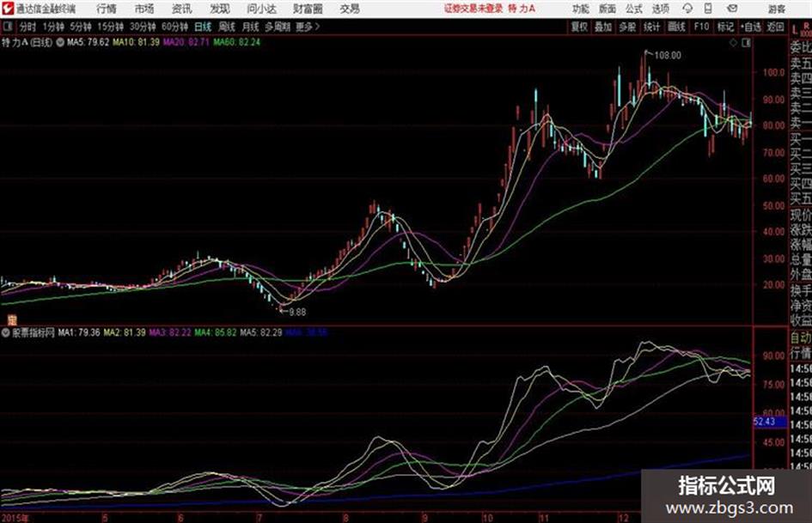Switch to the 周线 weekly tab
Viewport: 812px width, 523px height.
[x=227, y=27]
